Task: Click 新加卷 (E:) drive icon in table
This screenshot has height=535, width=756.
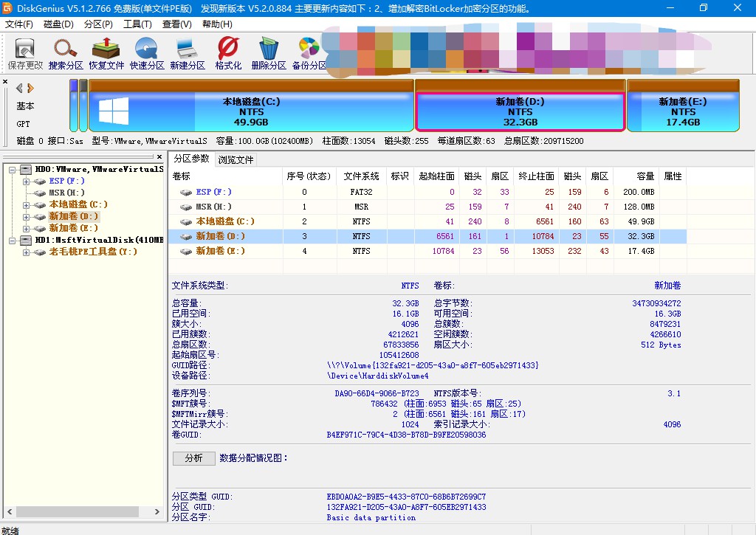Action: [186, 252]
